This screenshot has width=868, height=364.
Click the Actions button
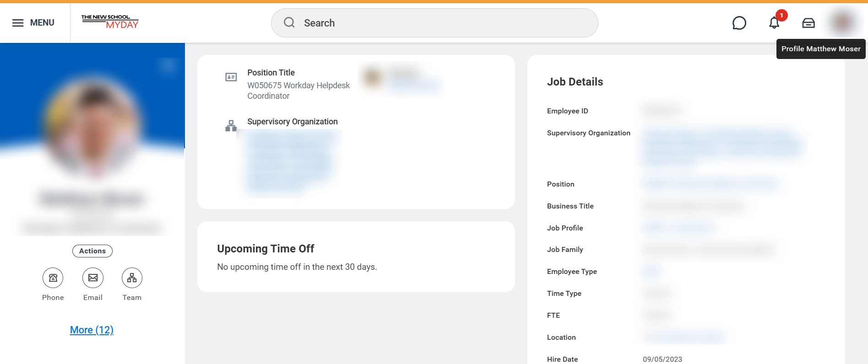pyautogui.click(x=92, y=251)
